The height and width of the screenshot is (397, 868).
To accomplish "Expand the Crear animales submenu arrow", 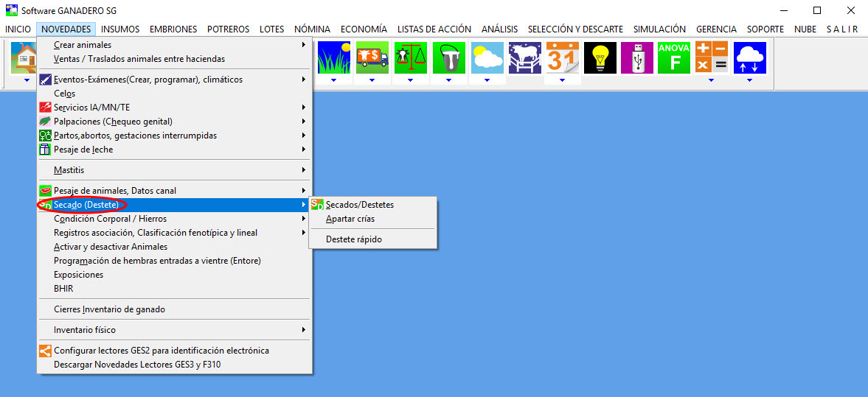I will point(304,45).
